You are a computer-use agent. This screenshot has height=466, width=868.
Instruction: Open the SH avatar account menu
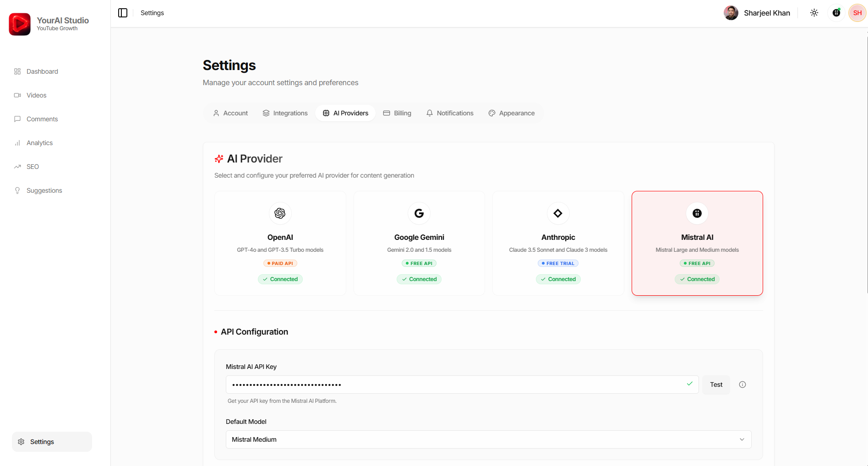click(857, 13)
